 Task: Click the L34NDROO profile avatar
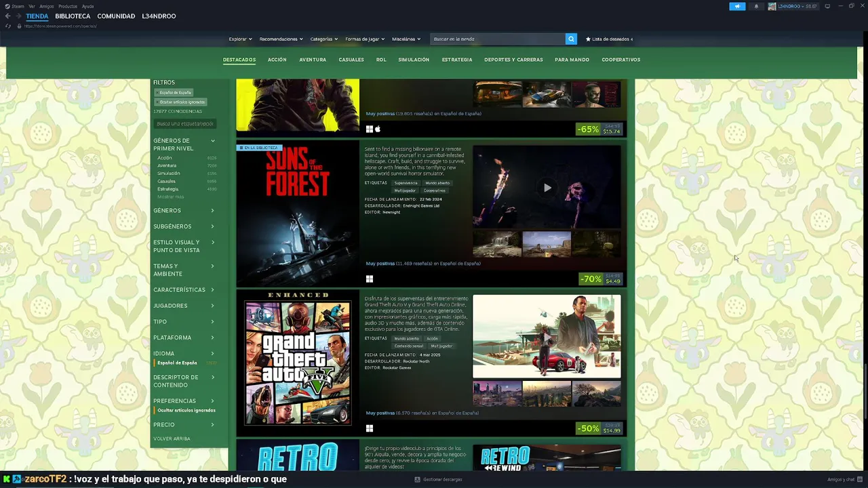click(772, 6)
